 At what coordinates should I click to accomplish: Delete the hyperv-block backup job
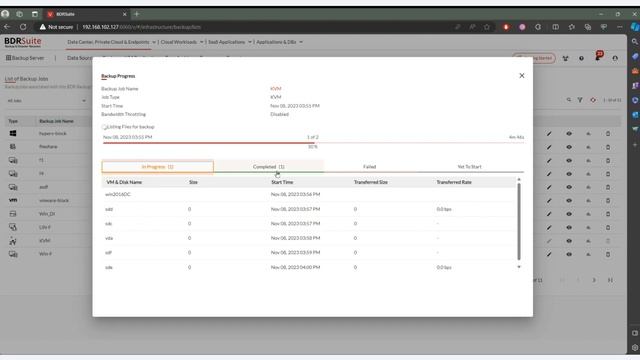tap(608, 134)
